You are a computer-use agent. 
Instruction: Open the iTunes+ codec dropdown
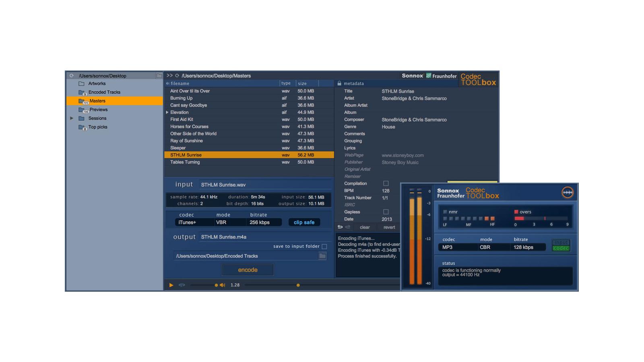pyautogui.click(x=194, y=222)
